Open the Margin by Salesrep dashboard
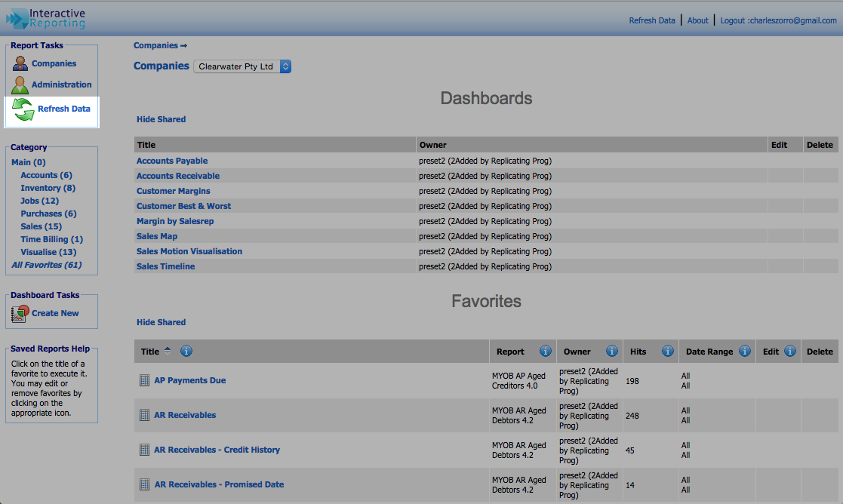The height and width of the screenshot is (504, 843). [x=175, y=221]
